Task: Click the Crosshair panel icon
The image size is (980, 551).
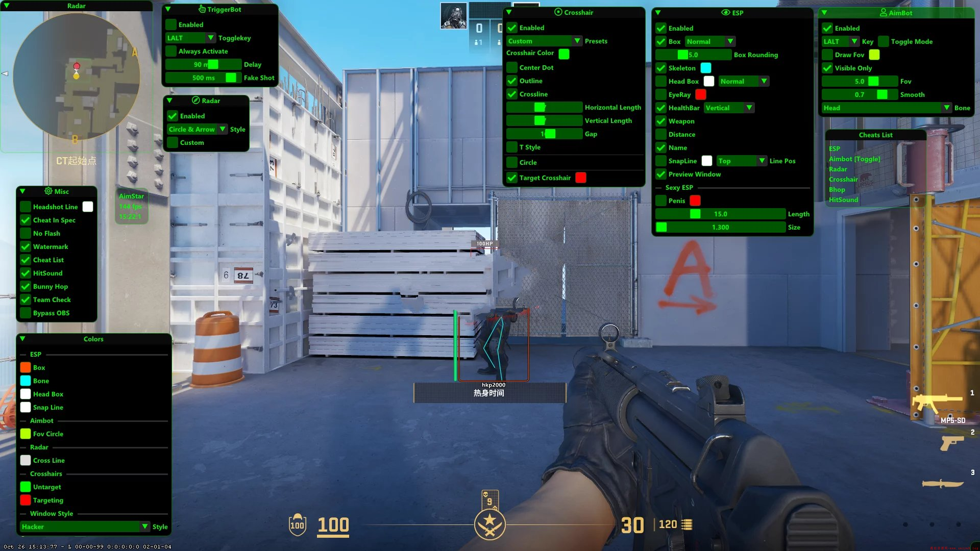Action: click(559, 11)
